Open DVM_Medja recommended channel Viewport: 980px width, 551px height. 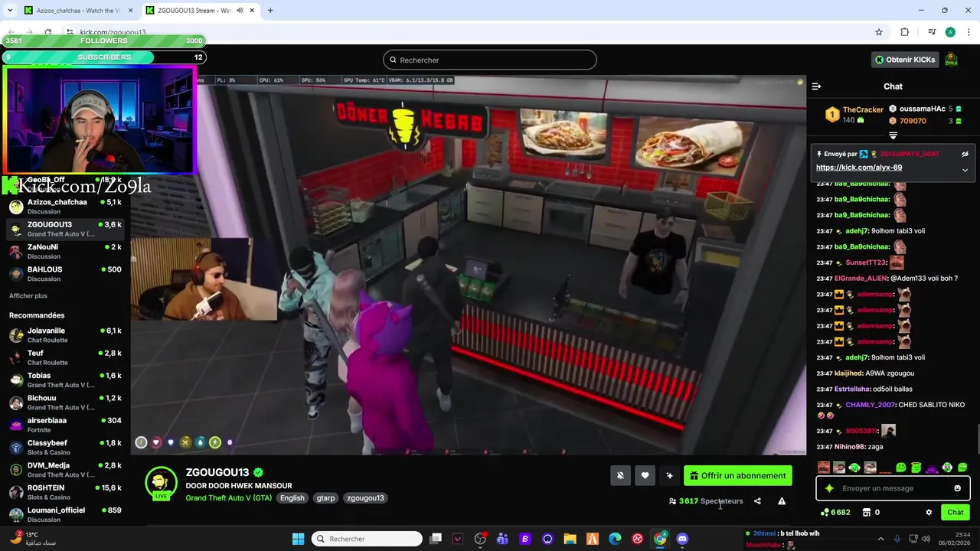(x=65, y=470)
